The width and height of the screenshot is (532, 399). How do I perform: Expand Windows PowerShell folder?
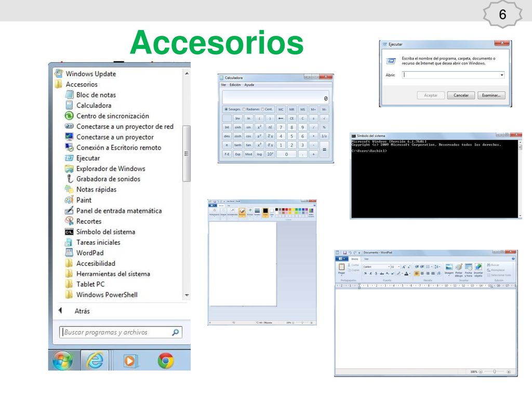click(x=101, y=295)
